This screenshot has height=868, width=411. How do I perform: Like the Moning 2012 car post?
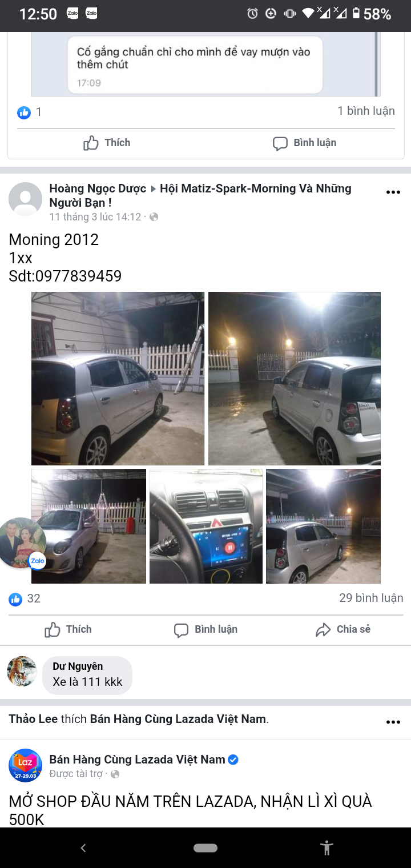coord(68,629)
